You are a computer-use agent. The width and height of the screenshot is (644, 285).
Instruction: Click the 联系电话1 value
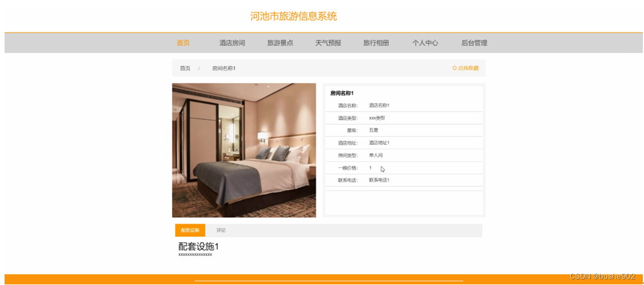point(379,180)
